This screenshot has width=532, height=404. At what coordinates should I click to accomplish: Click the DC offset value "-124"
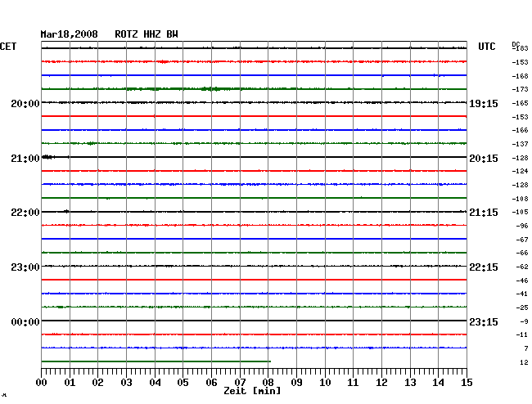tap(520, 171)
